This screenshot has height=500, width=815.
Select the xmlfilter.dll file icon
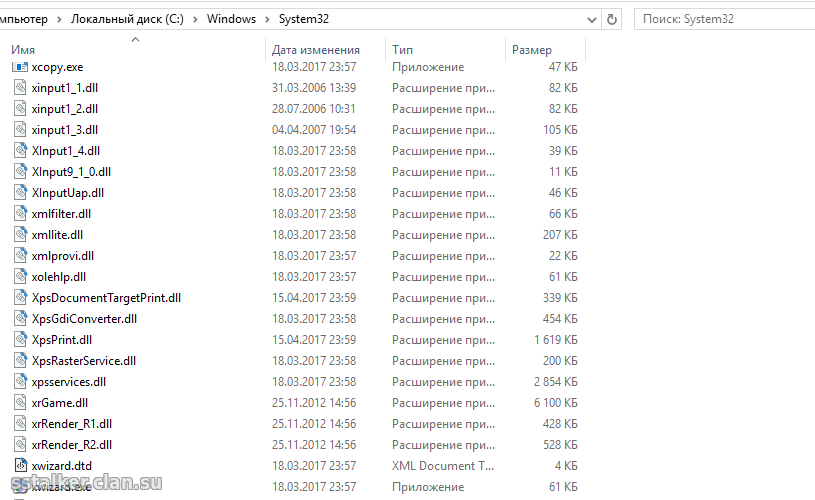20,214
